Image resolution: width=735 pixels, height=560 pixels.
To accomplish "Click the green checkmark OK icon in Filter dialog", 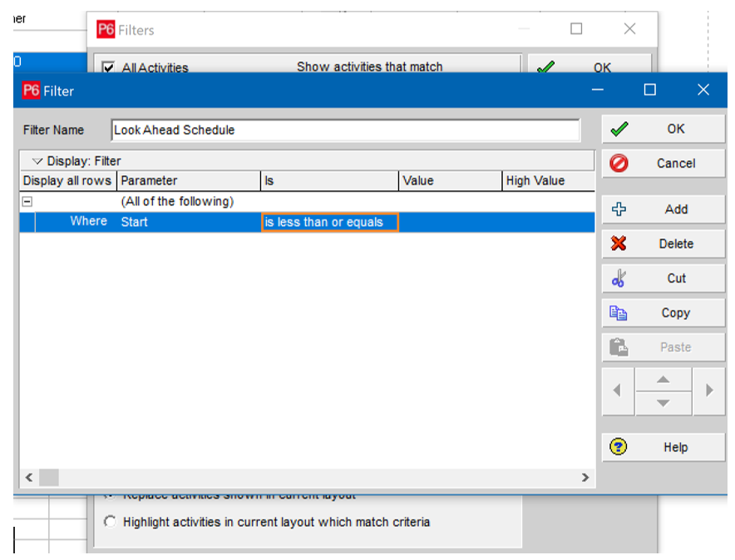I will (619, 129).
